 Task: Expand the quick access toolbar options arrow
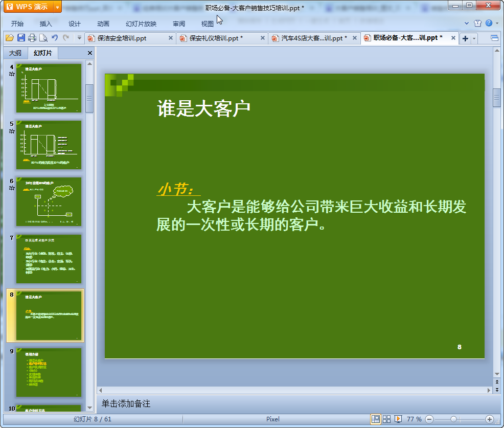(x=79, y=38)
